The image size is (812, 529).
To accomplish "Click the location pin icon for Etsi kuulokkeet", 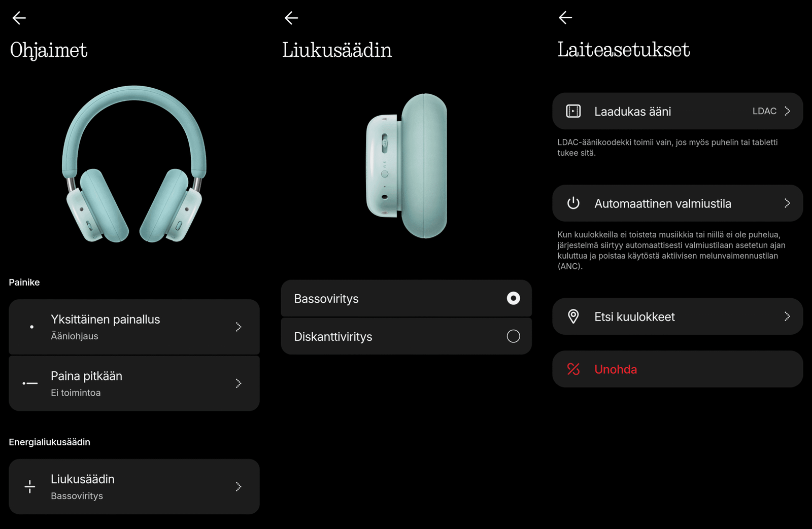I will click(x=573, y=316).
